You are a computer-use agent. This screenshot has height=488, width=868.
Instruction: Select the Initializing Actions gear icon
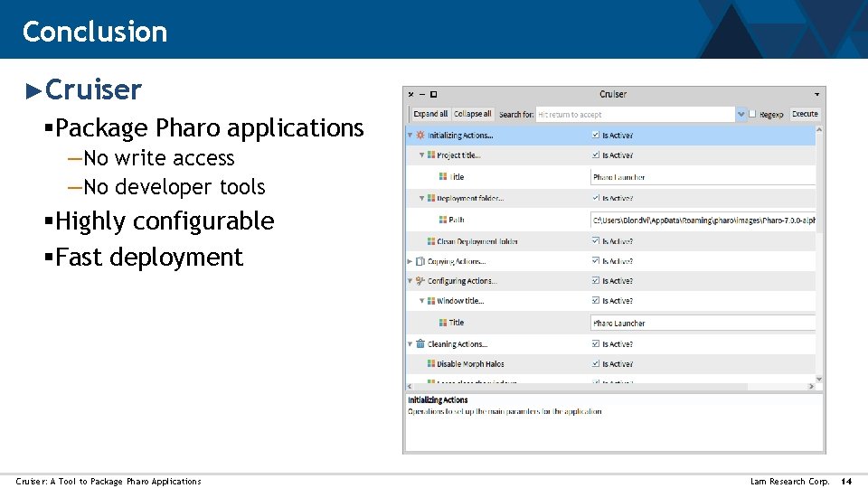[x=420, y=135]
